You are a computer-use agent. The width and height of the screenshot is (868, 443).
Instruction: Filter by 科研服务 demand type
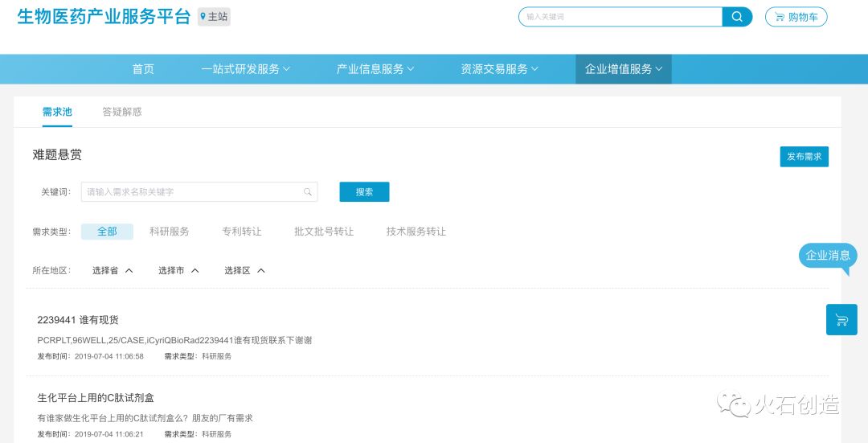pos(170,232)
